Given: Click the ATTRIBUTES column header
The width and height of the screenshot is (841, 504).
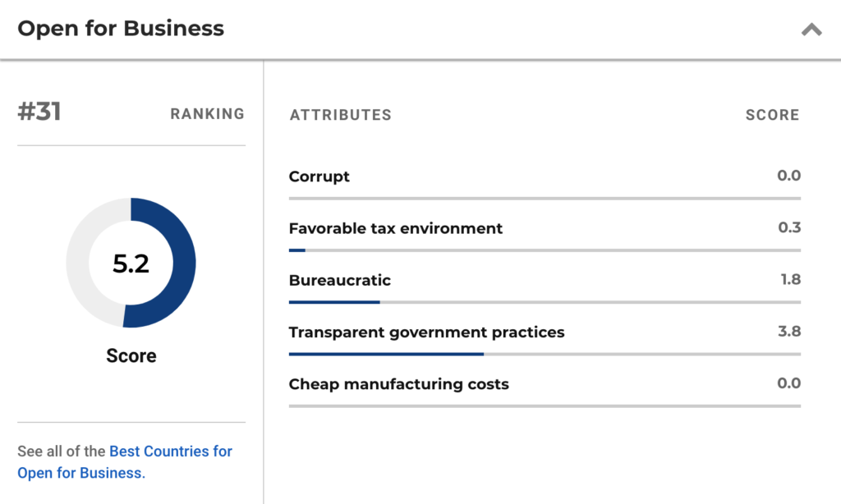Looking at the screenshot, I should pyautogui.click(x=341, y=115).
